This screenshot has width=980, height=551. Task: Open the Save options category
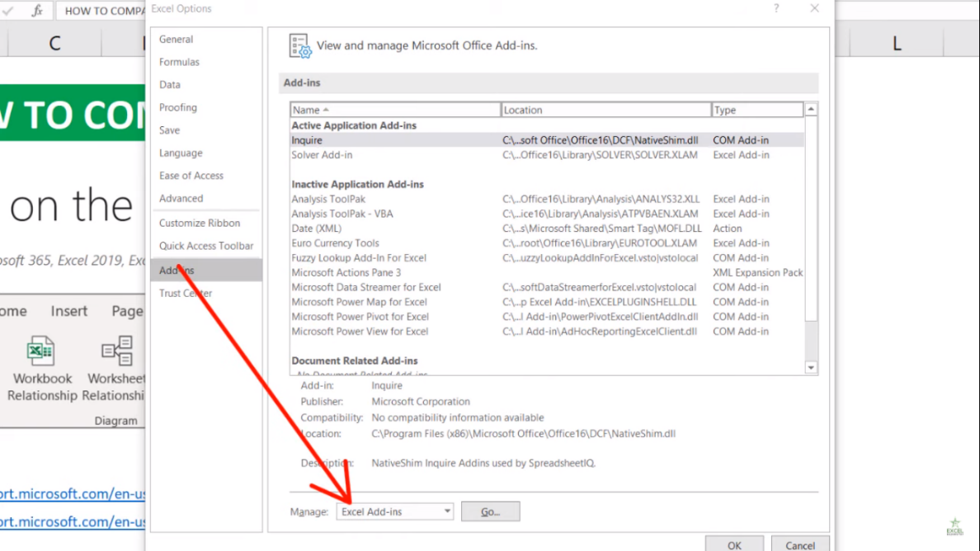205,130
